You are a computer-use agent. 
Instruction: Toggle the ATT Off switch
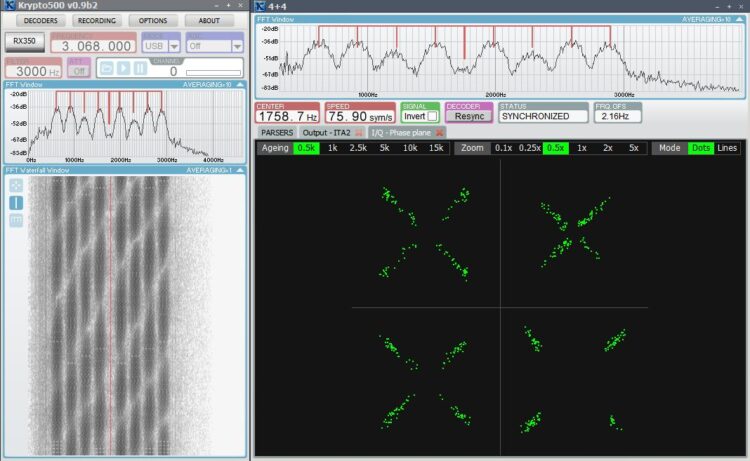coord(78,71)
